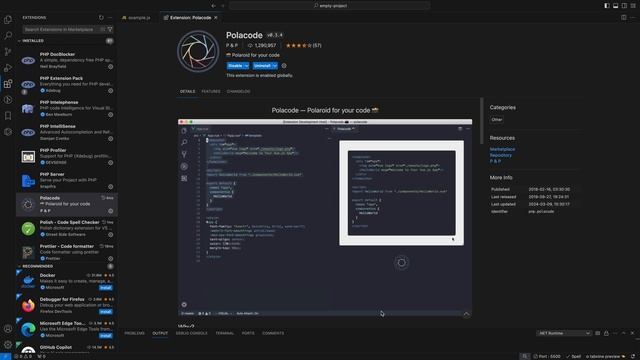The height and width of the screenshot is (360, 640).
Task: Open the P & P publisher link under Resources
Action: point(495,162)
